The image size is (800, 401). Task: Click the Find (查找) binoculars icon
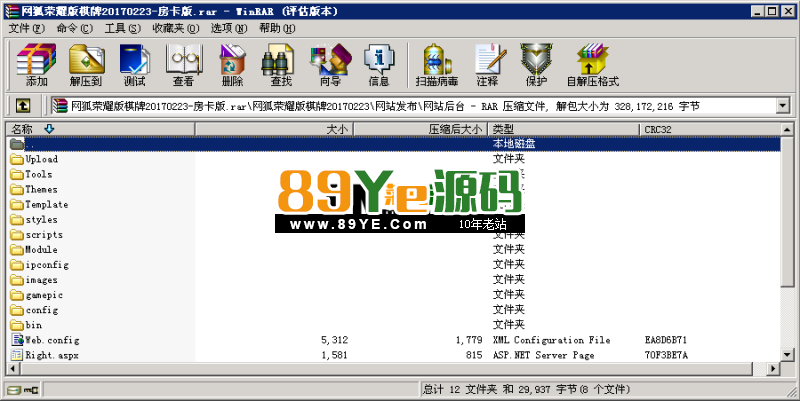[x=281, y=65]
